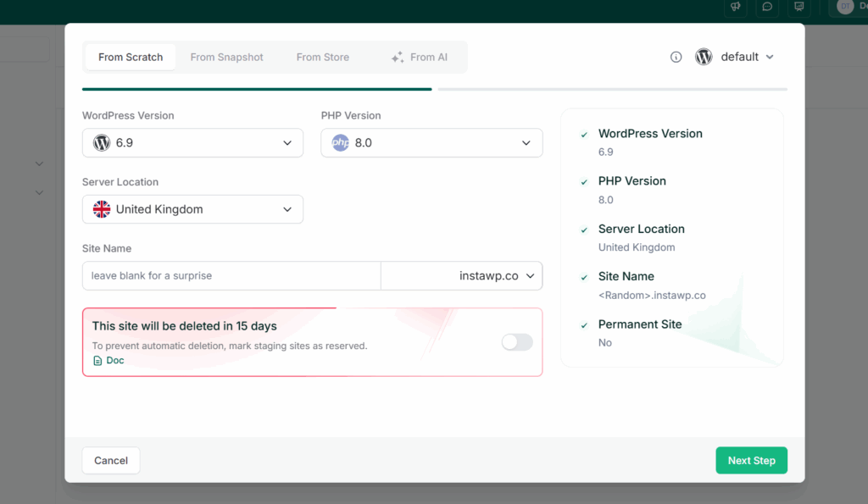Screen dimensions: 868x504
Task: Click the Next Step button
Action: 751,460
